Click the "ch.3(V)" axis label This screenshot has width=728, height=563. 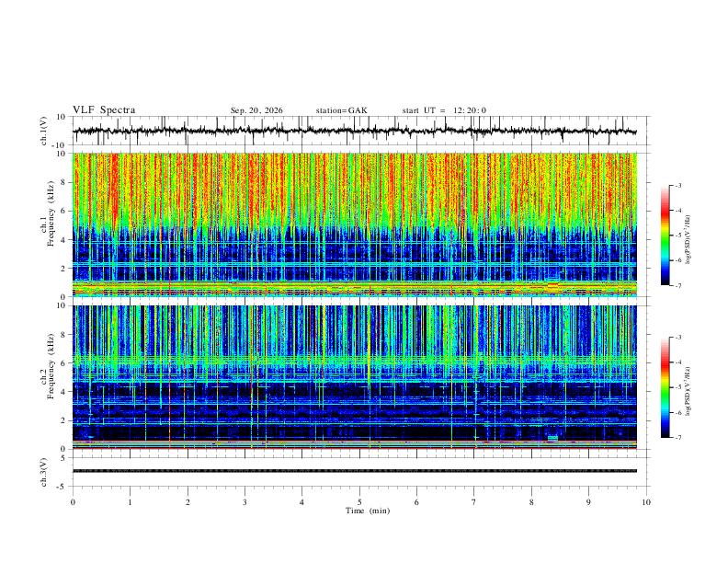click(44, 473)
